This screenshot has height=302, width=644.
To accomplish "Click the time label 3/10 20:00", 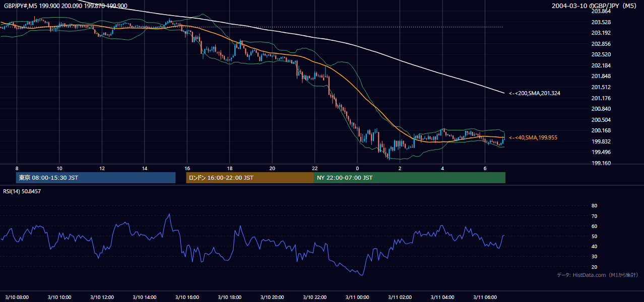I will coord(273,297).
